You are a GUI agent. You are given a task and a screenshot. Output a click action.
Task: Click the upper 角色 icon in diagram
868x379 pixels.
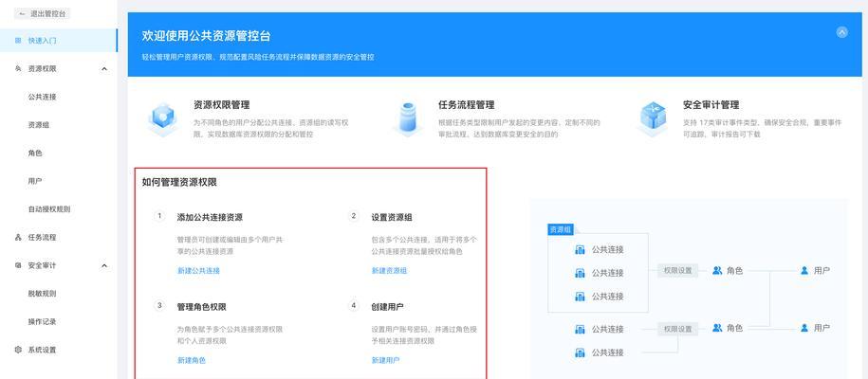coord(717,271)
